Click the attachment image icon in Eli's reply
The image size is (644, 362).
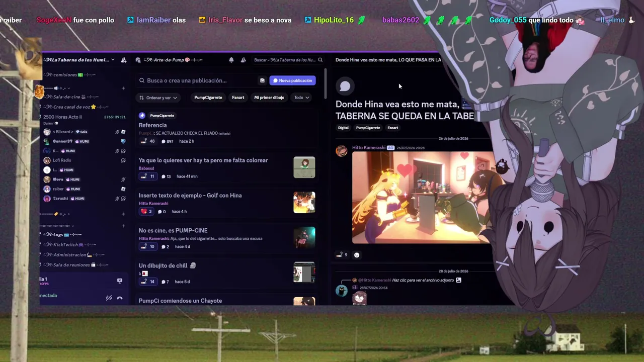click(458, 280)
